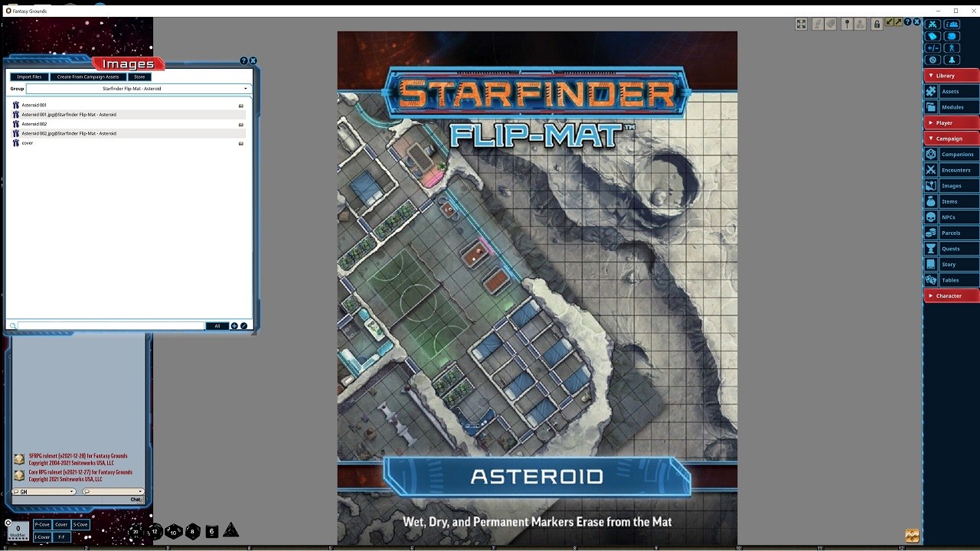Enable the F-F flat-footed modifier
This screenshot has height=551, width=980.
[x=60, y=536]
